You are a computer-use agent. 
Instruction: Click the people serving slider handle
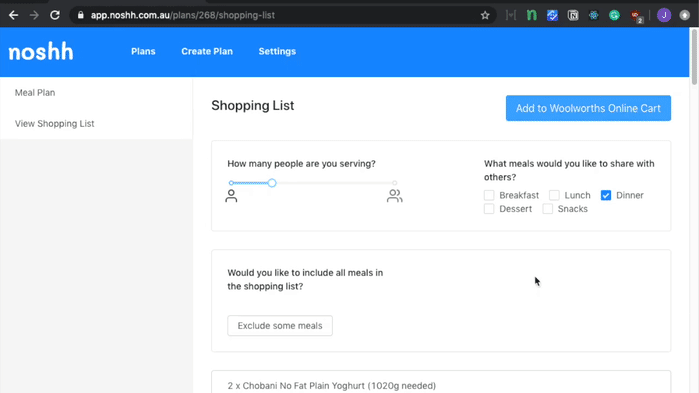pyautogui.click(x=272, y=183)
